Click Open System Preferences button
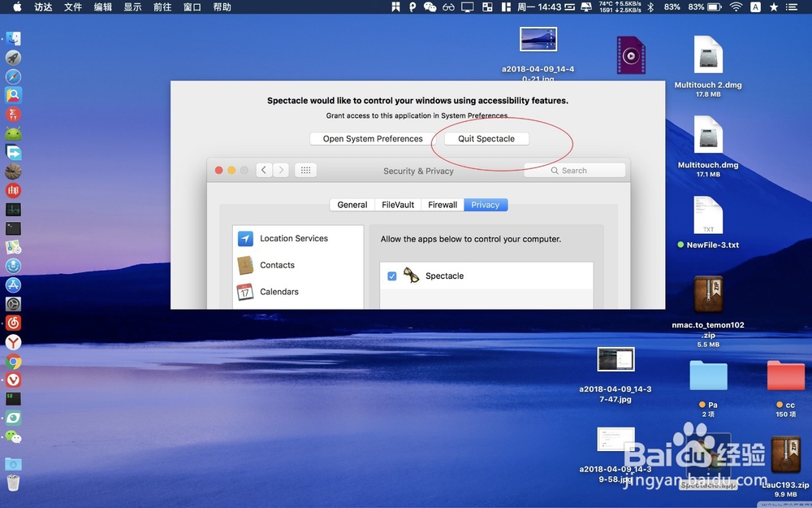812x508 pixels. pos(373,139)
